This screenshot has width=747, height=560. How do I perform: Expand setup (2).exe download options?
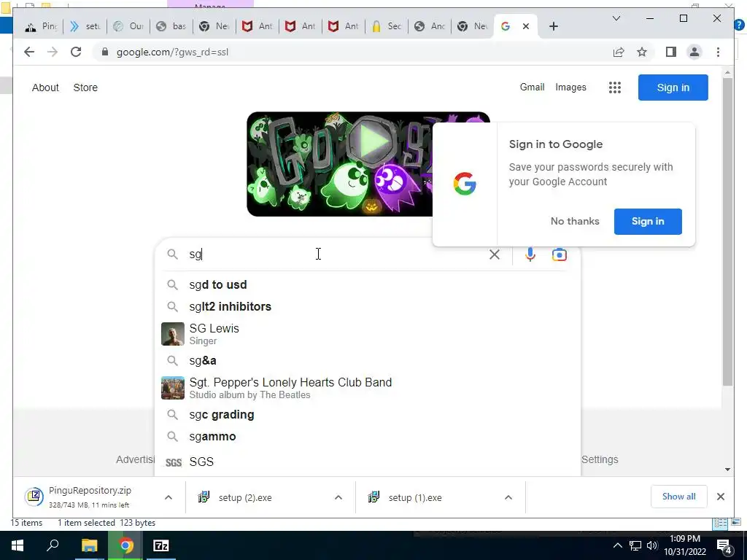(x=338, y=497)
